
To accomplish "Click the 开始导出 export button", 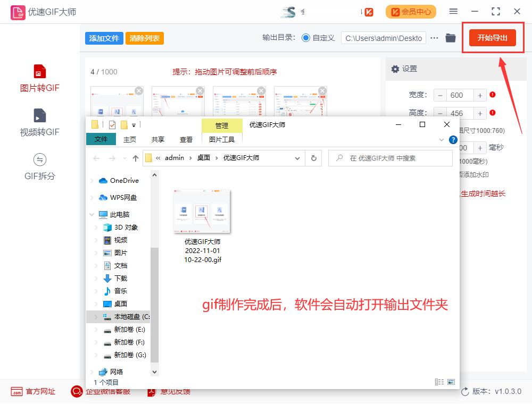I will coord(492,38).
